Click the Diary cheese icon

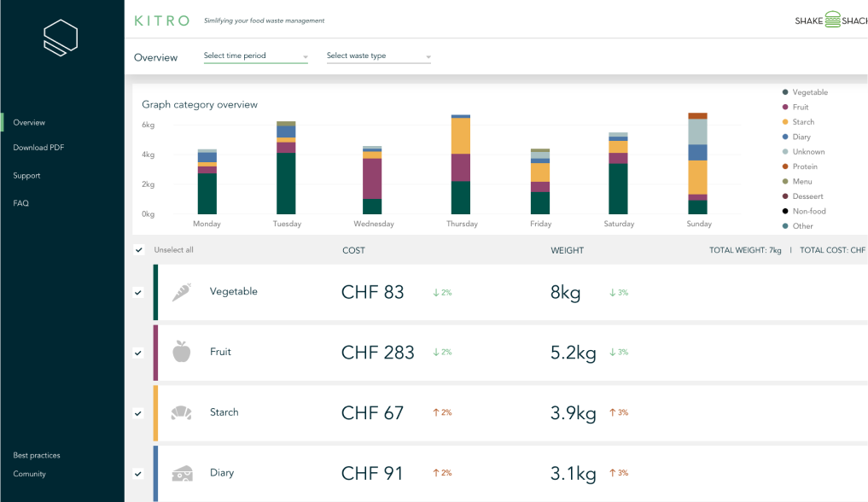pyautogui.click(x=182, y=473)
